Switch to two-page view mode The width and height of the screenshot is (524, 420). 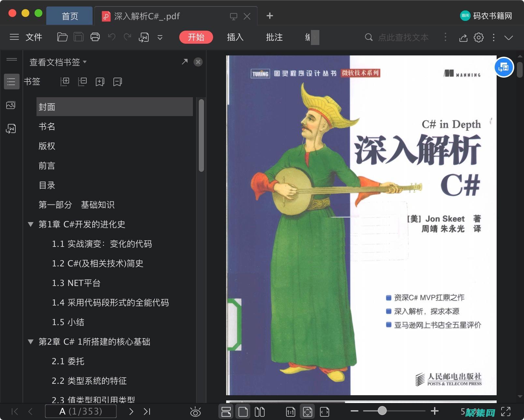pos(260,411)
